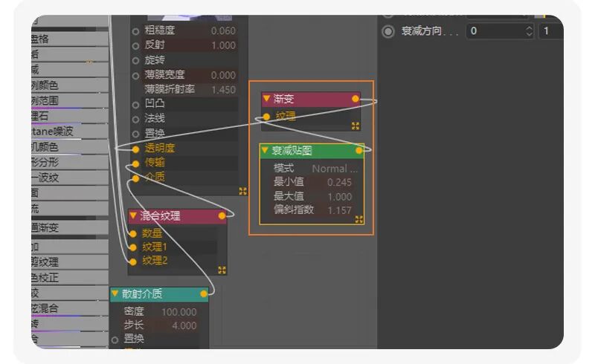Screen dimensions: 595x364
Task: Collapse the 渐变 node with its triangle
Action: point(266,99)
